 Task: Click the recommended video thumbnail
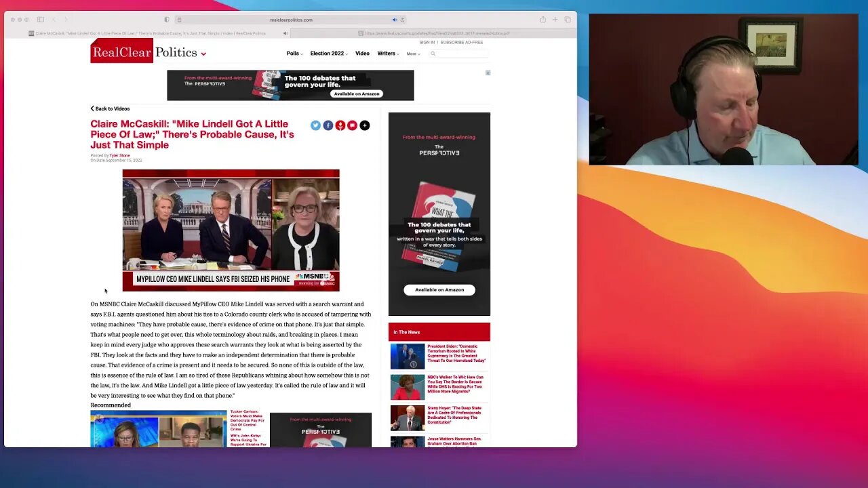click(x=159, y=429)
